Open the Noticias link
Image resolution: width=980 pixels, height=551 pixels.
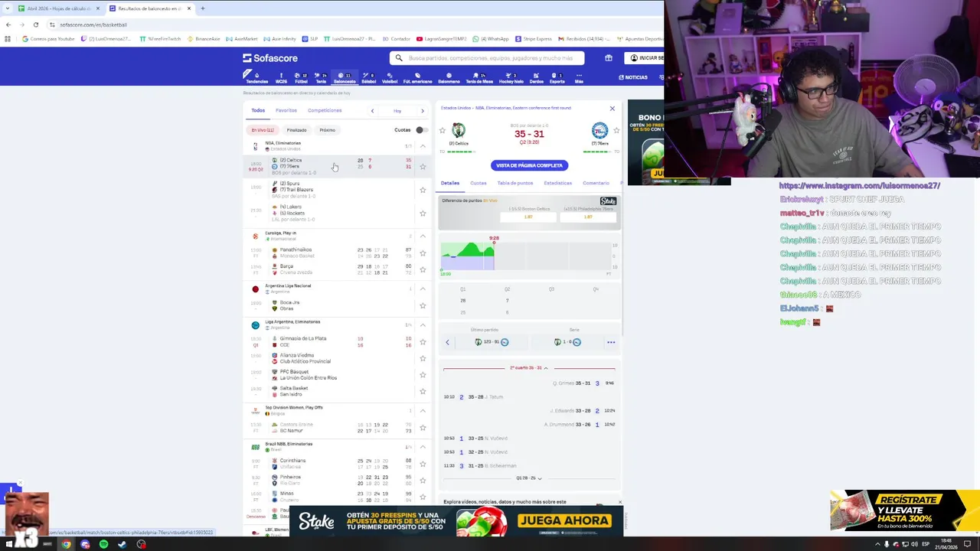(x=633, y=78)
